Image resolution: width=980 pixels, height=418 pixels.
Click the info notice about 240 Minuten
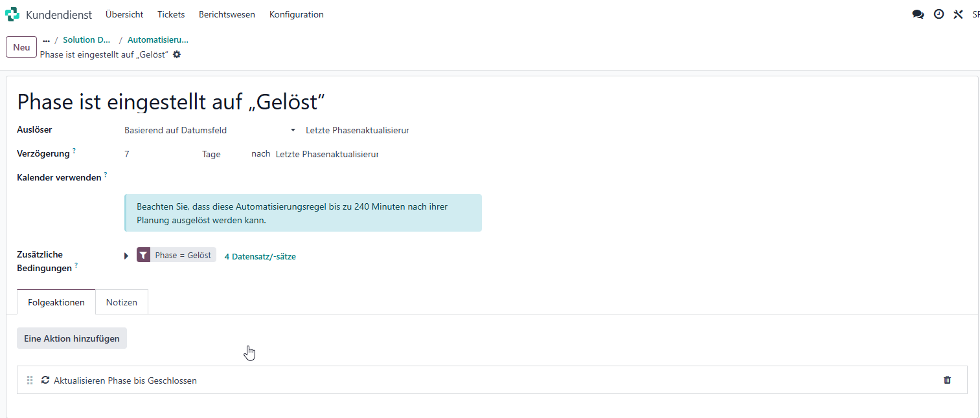[x=303, y=213]
